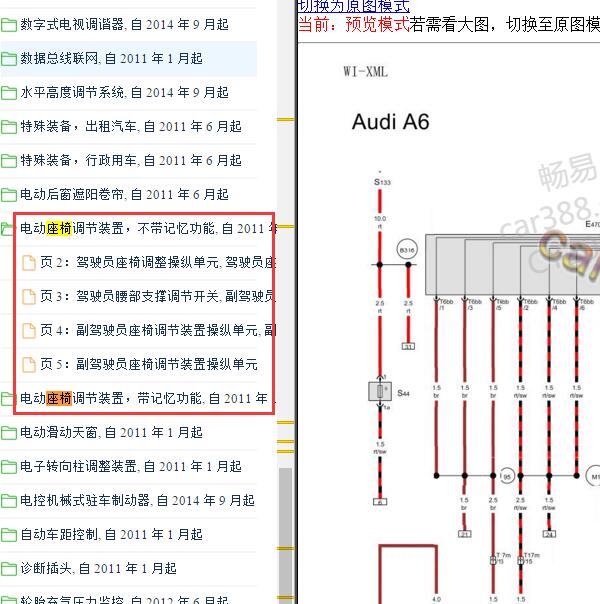
Task: Select 数字式电视调谐器, 自 2014 年 9 月起
Action: tap(124, 25)
